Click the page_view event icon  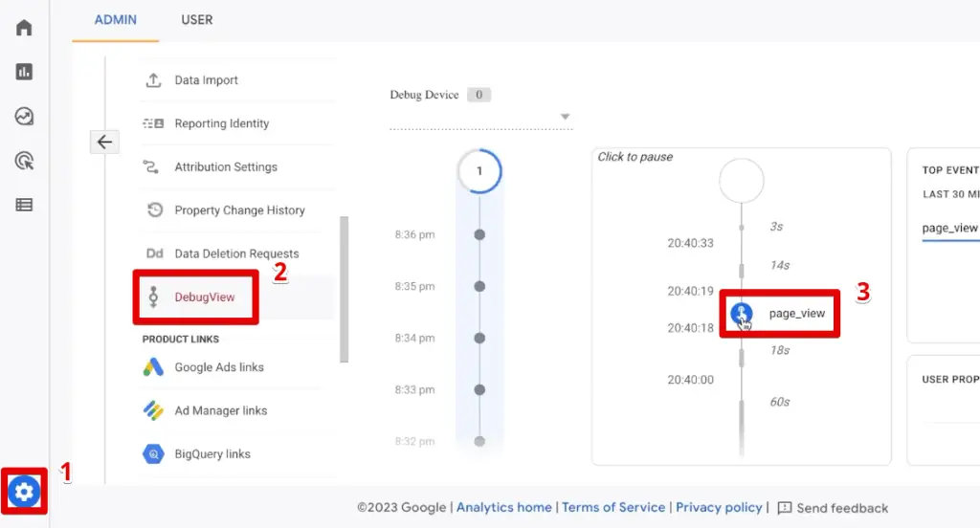pos(742,314)
